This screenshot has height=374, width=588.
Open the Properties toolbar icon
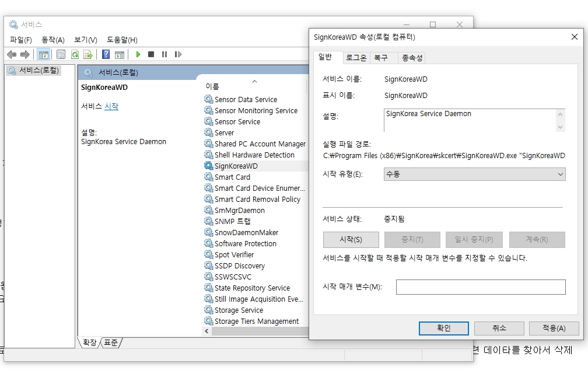61,54
